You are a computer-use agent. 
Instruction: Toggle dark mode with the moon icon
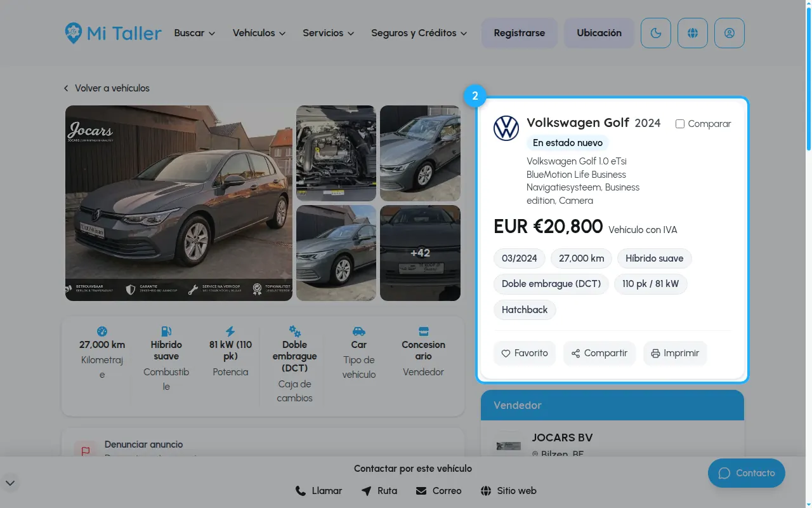656,33
